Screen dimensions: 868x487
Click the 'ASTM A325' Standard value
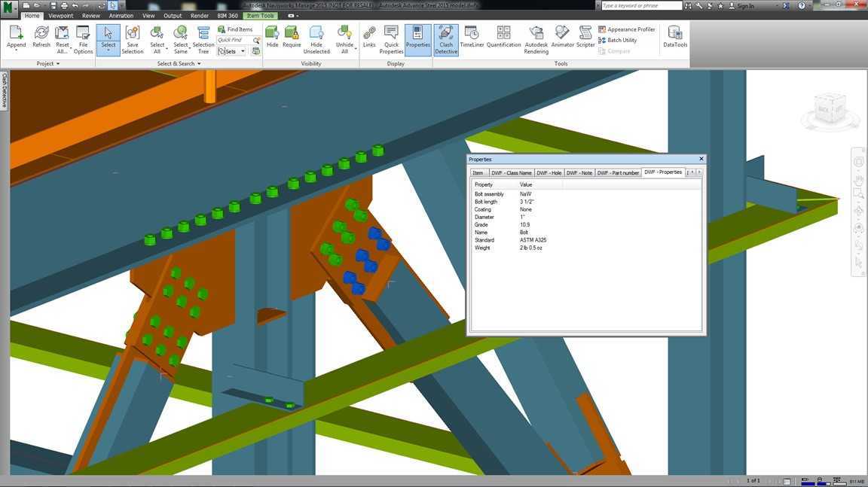click(x=533, y=240)
